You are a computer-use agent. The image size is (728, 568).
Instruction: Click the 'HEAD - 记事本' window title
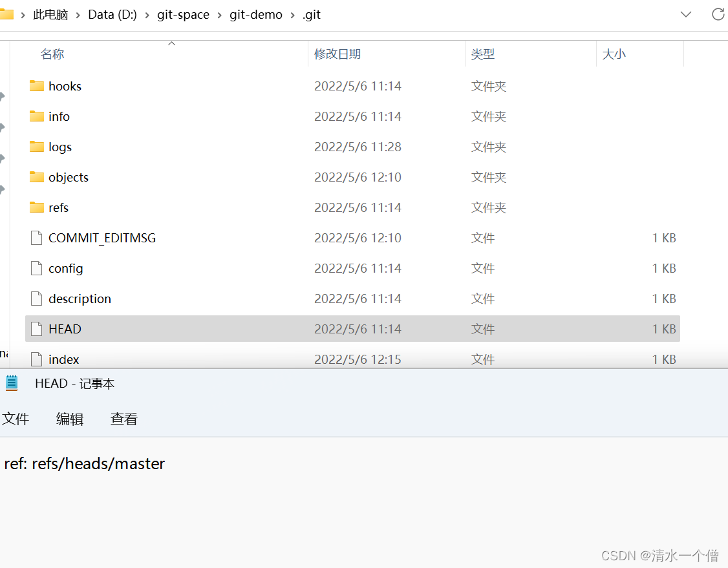coord(75,383)
